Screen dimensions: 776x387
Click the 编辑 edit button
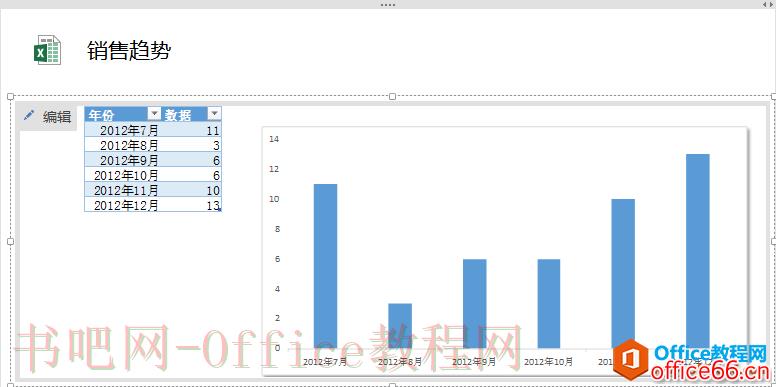pos(48,117)
